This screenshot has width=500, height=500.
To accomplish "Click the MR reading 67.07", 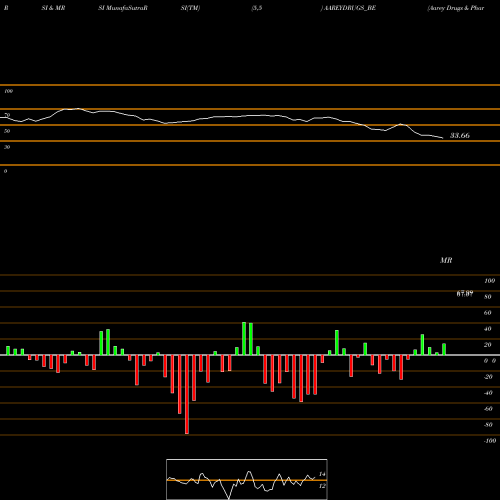I will click(465, 294).
